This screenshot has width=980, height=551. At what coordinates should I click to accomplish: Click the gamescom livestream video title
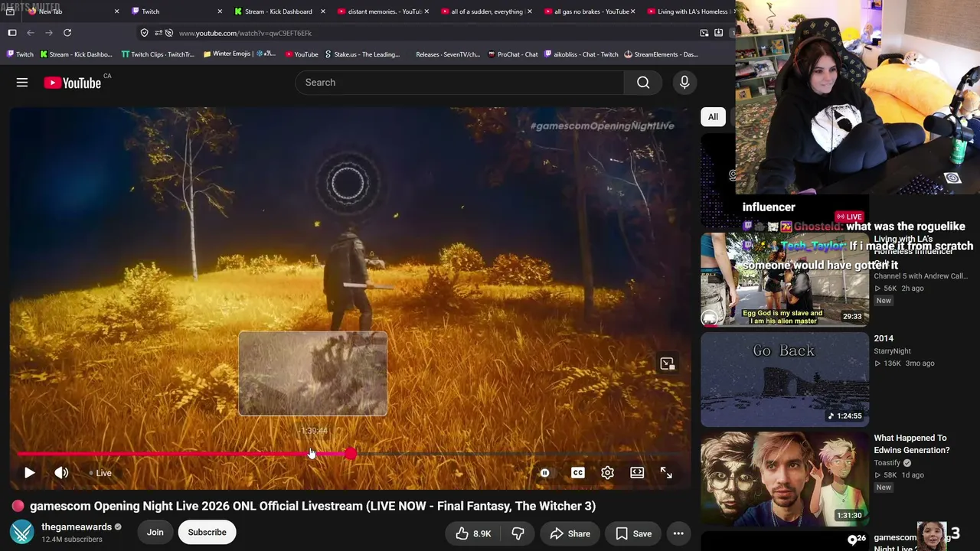312,506
